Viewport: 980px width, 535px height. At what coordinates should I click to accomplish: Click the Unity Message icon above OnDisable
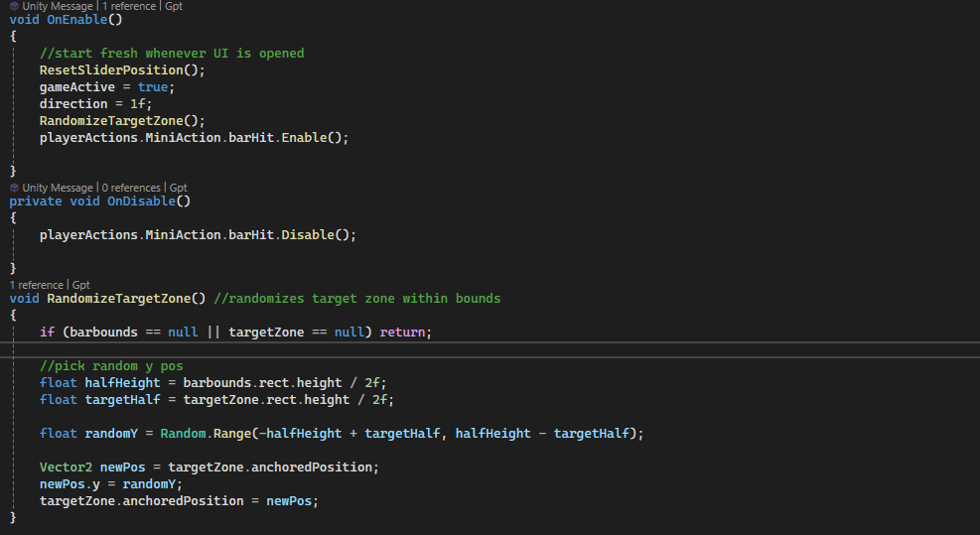click(x=14, y=188)
